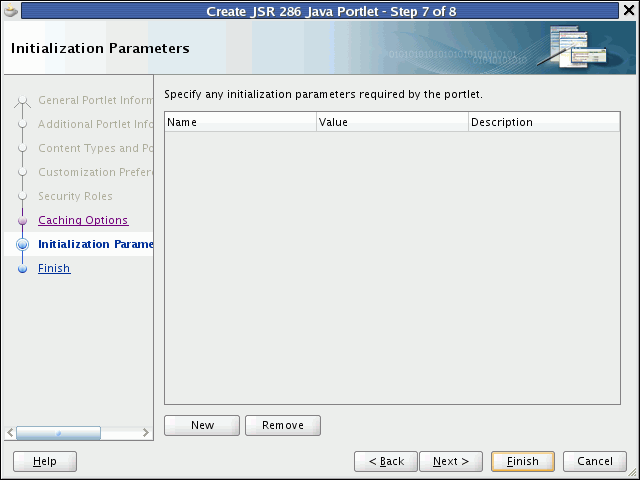640x480 pixels.
Task: Click the horizontal scrollbar thumb in navigation
Action: (x=59, y=433)
